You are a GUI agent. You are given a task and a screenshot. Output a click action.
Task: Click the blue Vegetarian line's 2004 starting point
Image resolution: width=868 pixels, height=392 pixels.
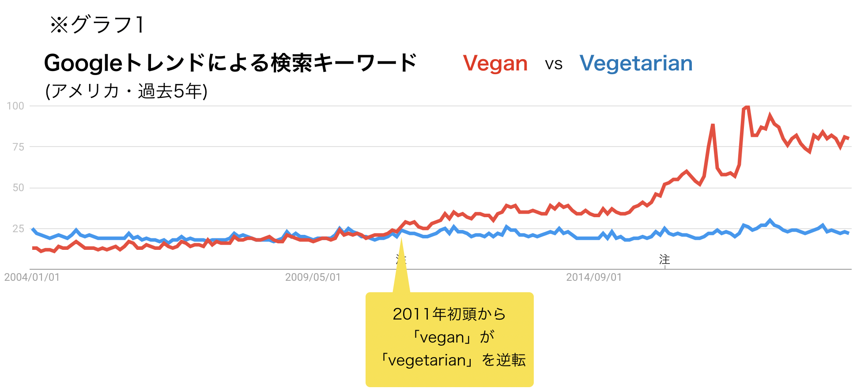[x=33, y=229]
